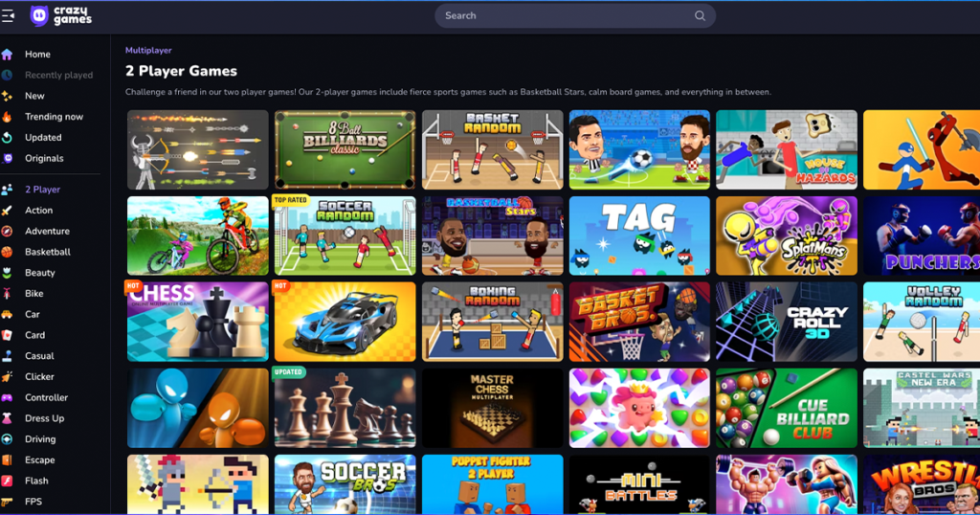This screenshot has height=515, width=980.
Task: Click the Escape door icon
Action: point(7,460)
